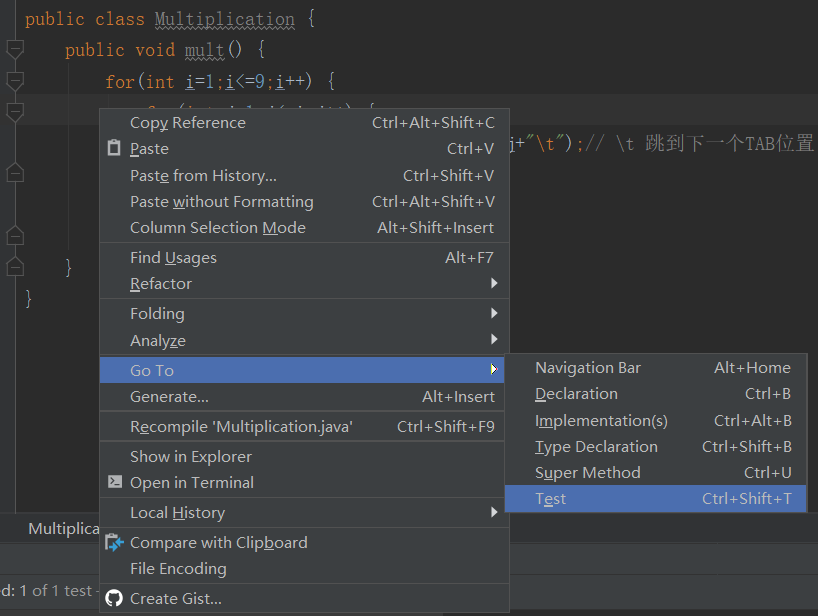Click the 'for' keyword in outer loop

[119, 82]
